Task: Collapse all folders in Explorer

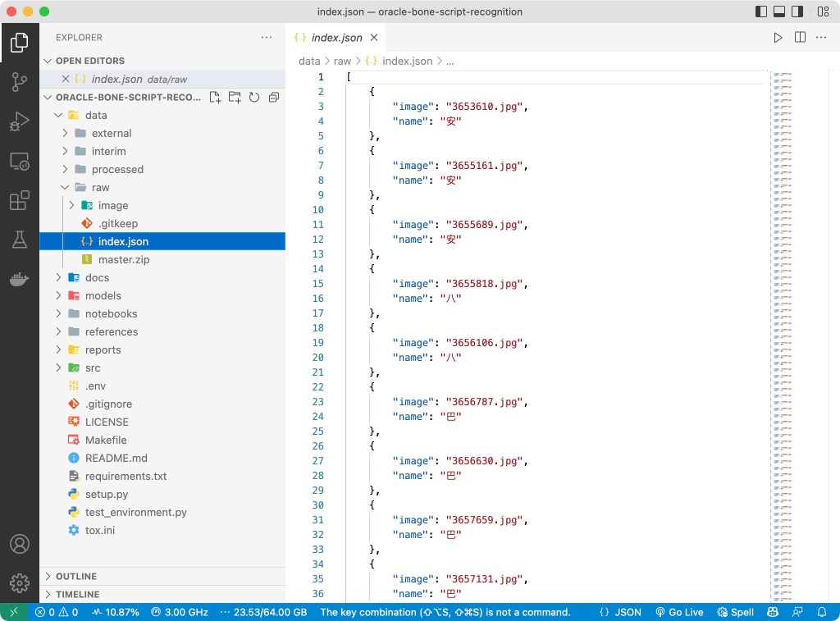Action: [x=274, y=98]
